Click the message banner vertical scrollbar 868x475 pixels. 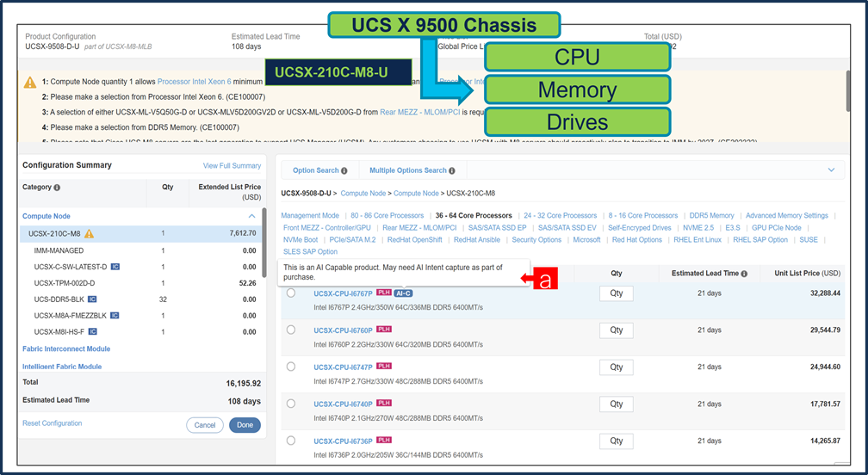click(849, 90)
